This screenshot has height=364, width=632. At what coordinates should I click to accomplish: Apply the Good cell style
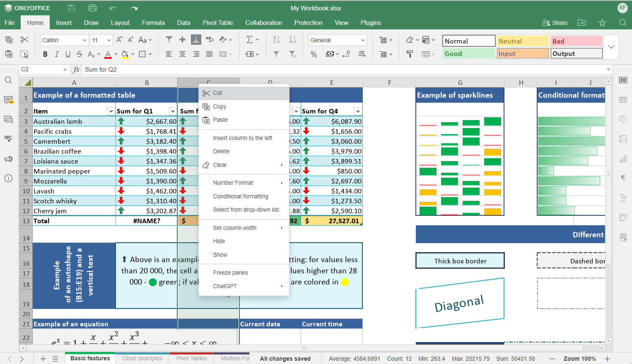click(x=468, y=53)
